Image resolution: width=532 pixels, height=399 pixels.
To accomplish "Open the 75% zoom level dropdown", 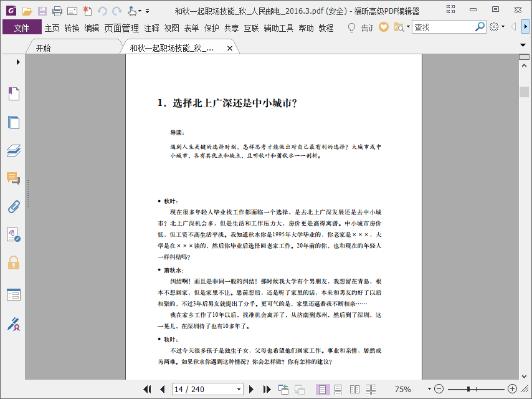I will tap(429, 389).
